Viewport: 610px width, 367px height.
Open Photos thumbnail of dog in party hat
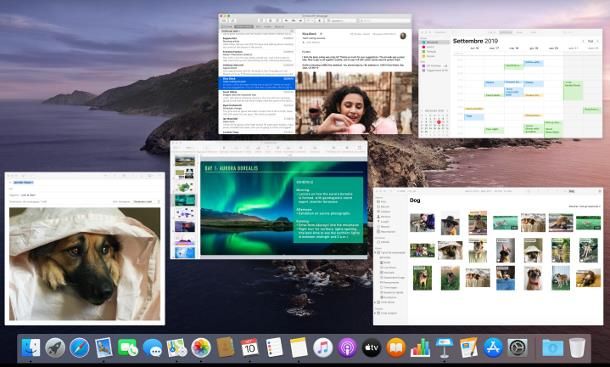click(505, 250)
